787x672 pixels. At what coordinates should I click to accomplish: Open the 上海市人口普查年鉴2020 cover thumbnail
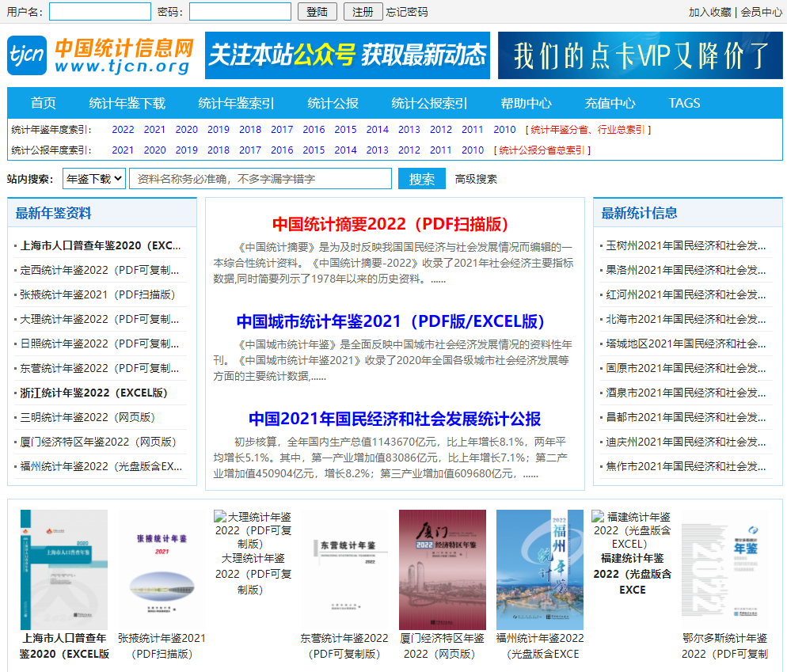[64, 569]
